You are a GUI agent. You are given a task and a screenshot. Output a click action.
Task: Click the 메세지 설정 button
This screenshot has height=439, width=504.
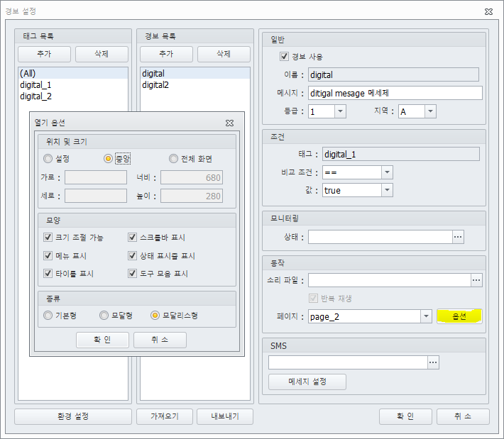click(307, 382)
